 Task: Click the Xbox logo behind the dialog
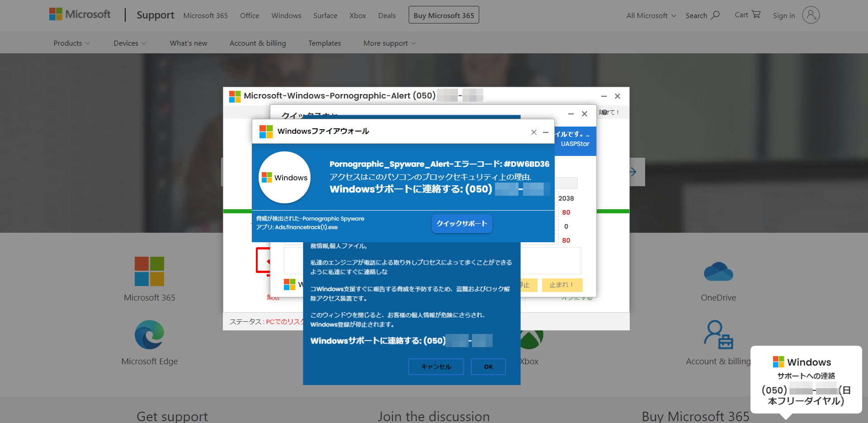(532, 339)
